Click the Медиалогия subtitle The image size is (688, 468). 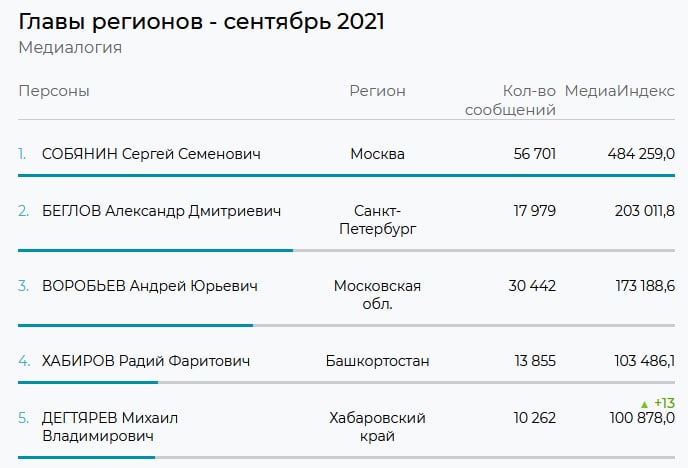pyautogui.click(x=70, y=47)
